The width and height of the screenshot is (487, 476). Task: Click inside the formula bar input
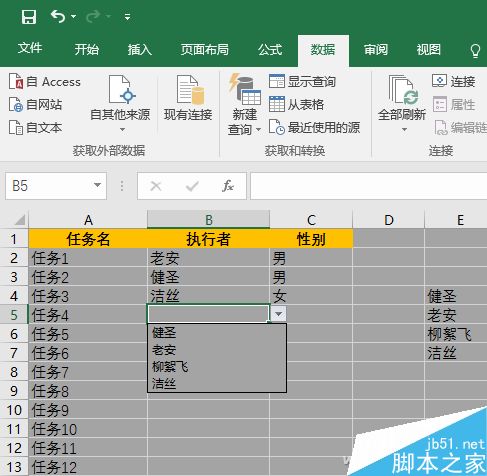368,186
